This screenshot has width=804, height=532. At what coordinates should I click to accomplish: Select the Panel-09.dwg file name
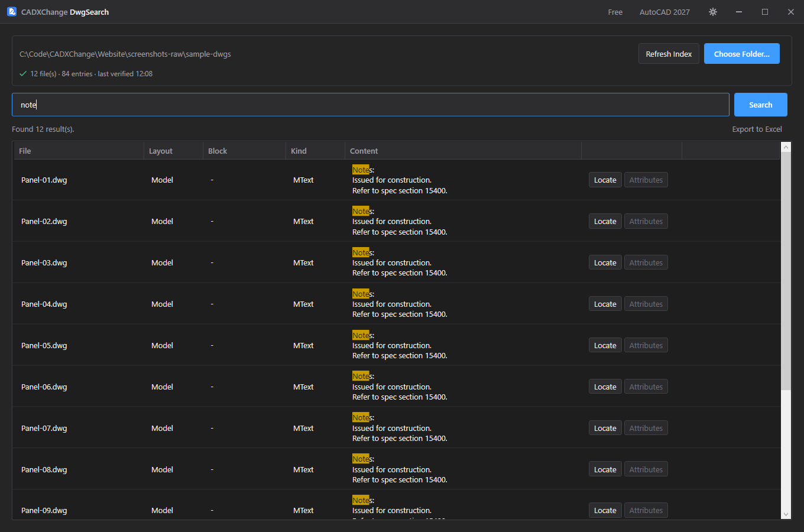point(44,511)
